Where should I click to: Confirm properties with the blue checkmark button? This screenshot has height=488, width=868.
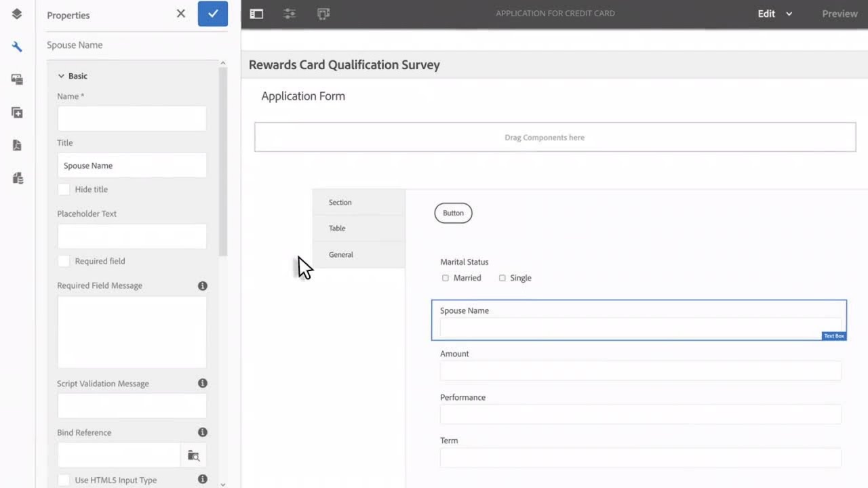tap(213, 14)
